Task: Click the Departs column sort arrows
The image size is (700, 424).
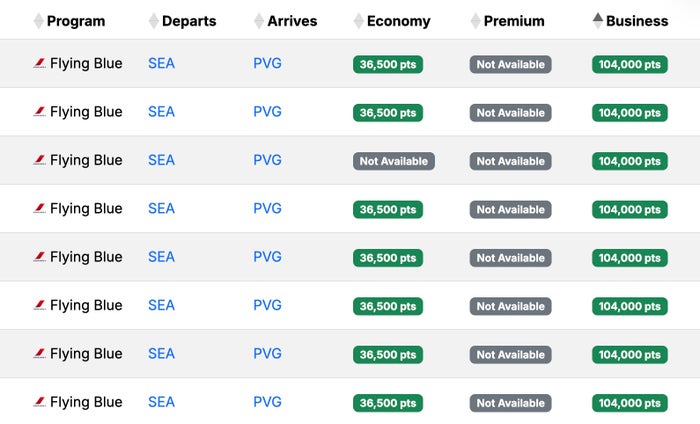Action: pos(154,21)
